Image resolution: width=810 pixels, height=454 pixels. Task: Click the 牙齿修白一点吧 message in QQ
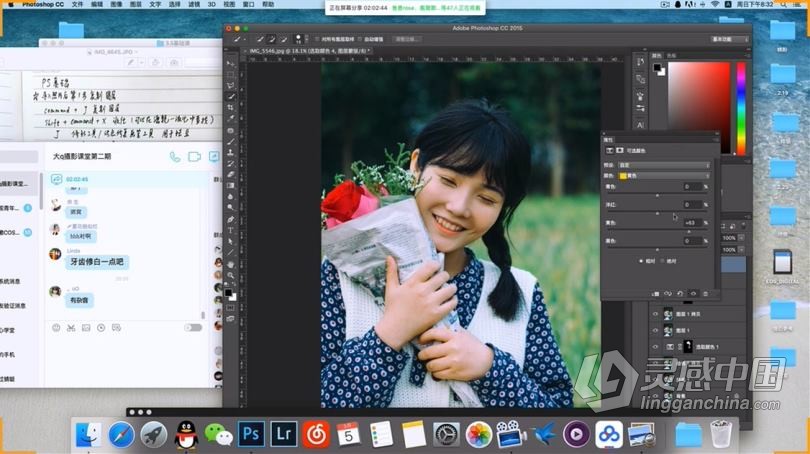coord(97,262)
